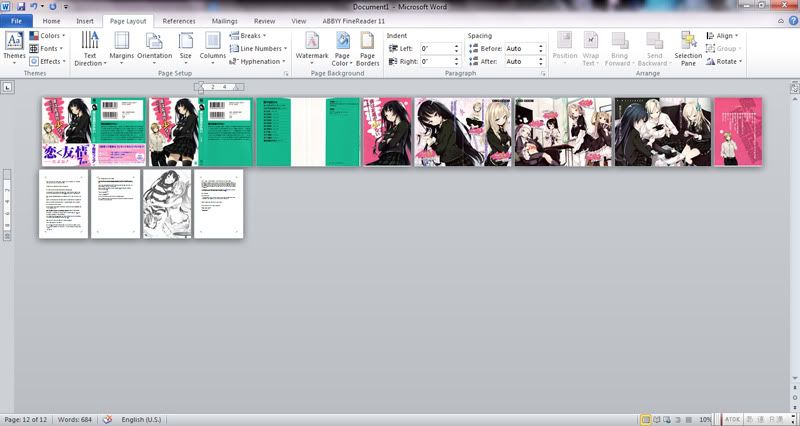
Task: Open the Page Color palette
Action: 342,48
